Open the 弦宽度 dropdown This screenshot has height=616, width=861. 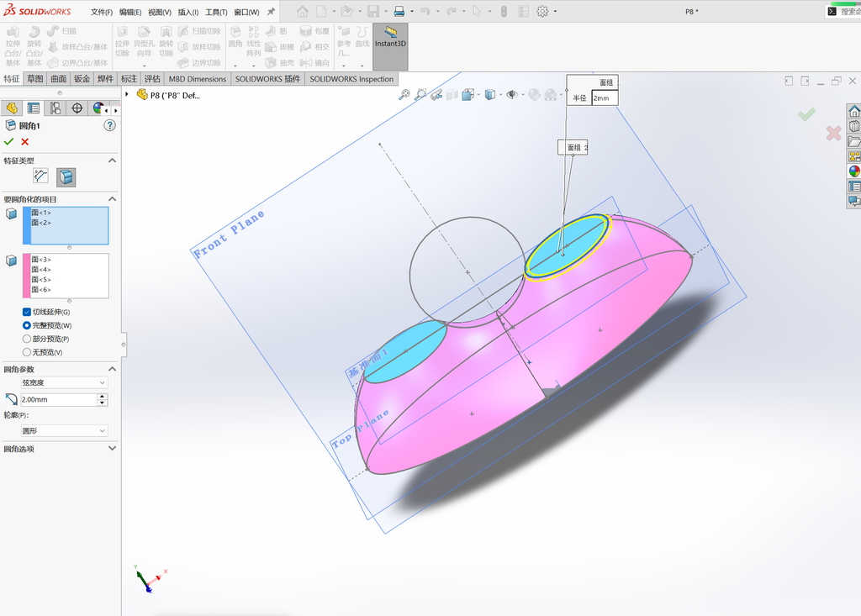point(64,382)
